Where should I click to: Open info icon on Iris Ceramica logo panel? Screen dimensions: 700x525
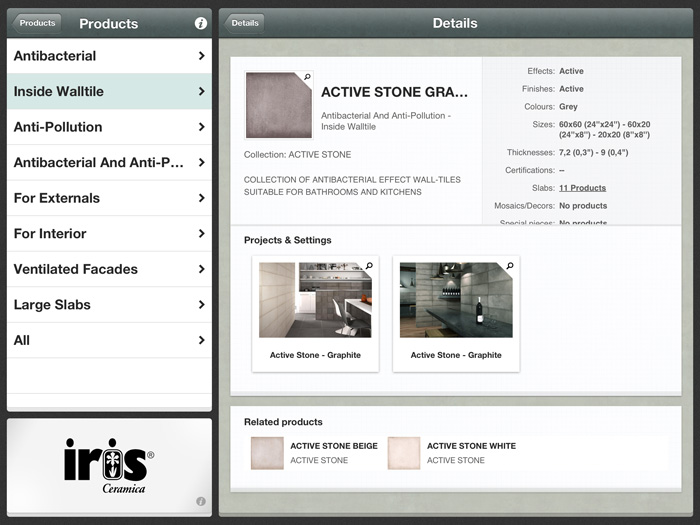pos(201,501)
